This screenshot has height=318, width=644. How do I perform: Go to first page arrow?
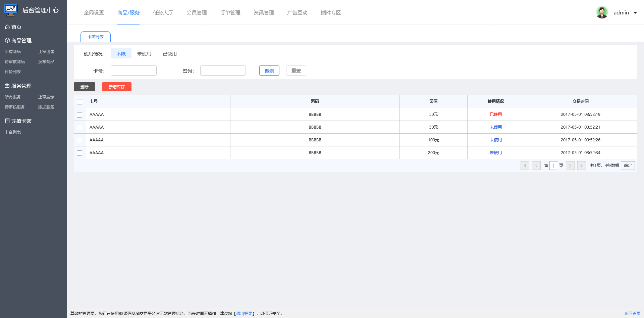coord(525,166)
